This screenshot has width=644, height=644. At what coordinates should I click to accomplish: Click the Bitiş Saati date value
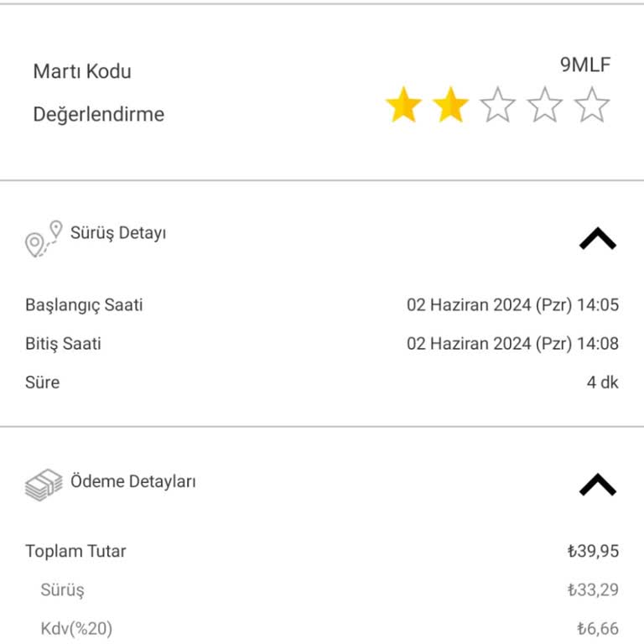(x=512, y=344)
